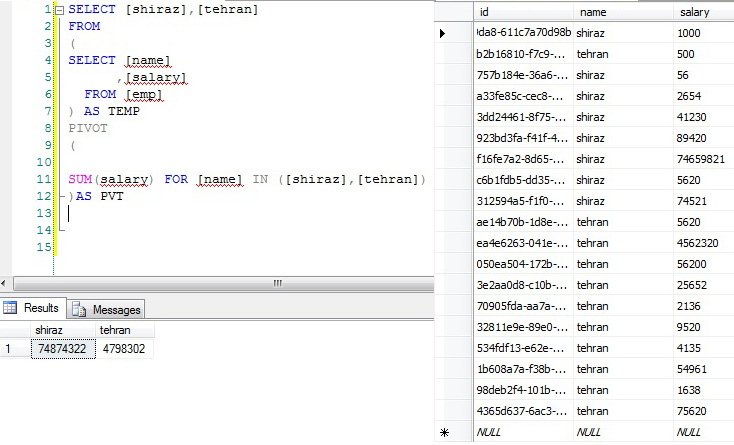Click the Results grid icon
The image size is (734, 445).
pyautogui.click(x=11, y=309)
